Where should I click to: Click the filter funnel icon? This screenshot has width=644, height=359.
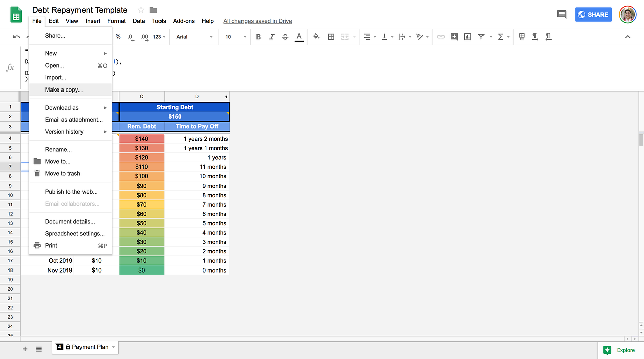[481, 37]
